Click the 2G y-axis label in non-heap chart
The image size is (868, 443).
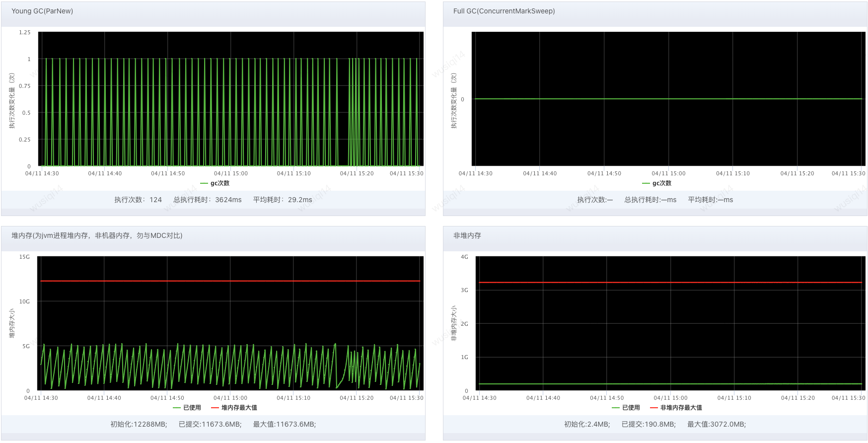point(464,324)
